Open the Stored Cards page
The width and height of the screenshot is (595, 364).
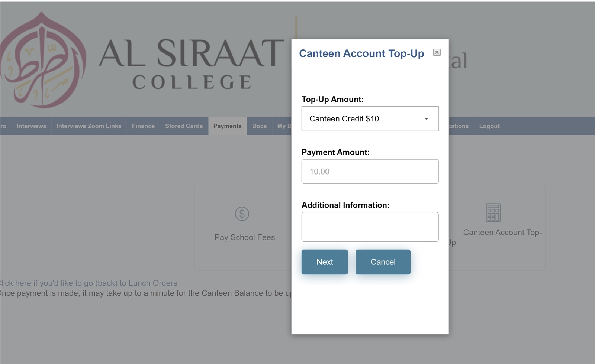point(184,126)
